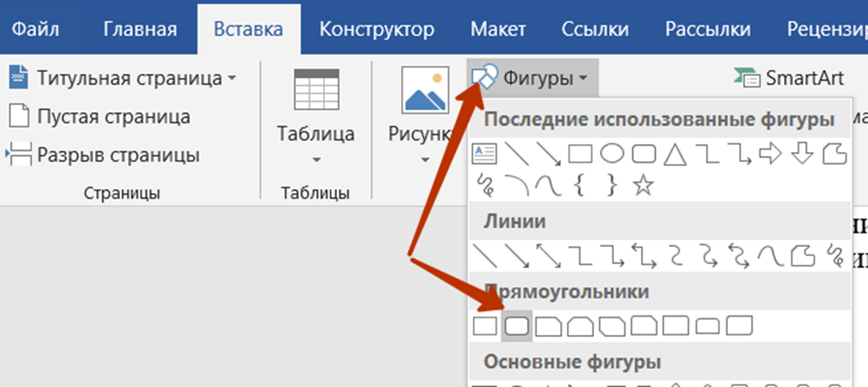Choose the scribble line at end of Линии row
This screenshot has height=387, width=868.
click(834, 255)
